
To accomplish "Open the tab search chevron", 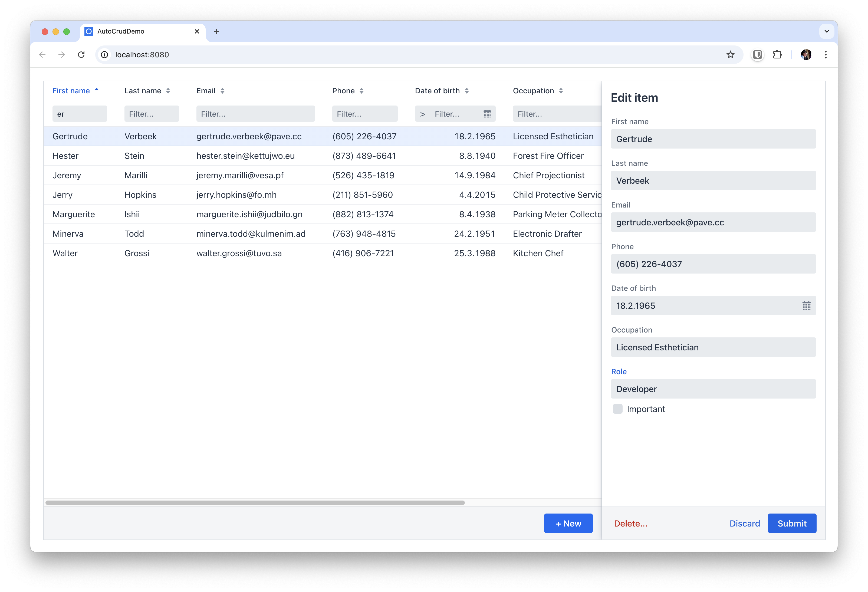I will click(827, 31).
